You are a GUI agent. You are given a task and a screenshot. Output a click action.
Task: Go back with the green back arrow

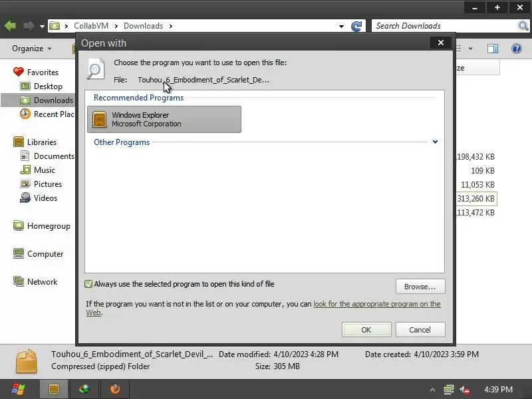(x=10, y=26)
